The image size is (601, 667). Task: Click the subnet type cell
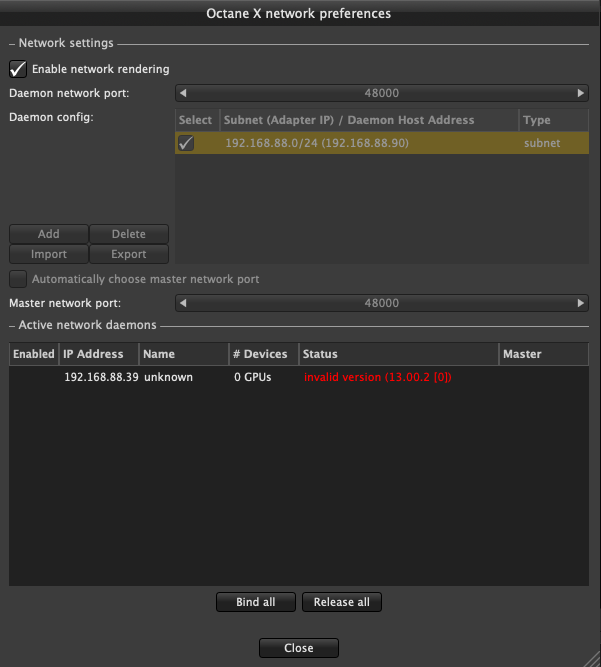(542, 143)
